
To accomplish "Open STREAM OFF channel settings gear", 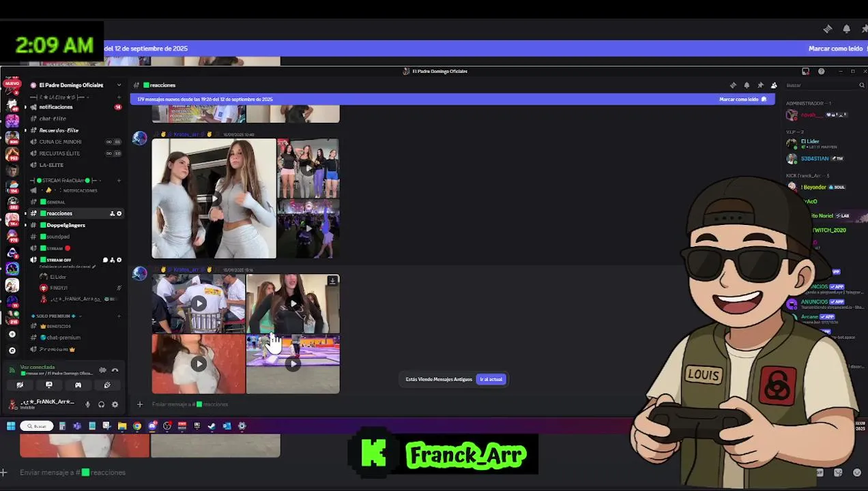I will point(119,260).
